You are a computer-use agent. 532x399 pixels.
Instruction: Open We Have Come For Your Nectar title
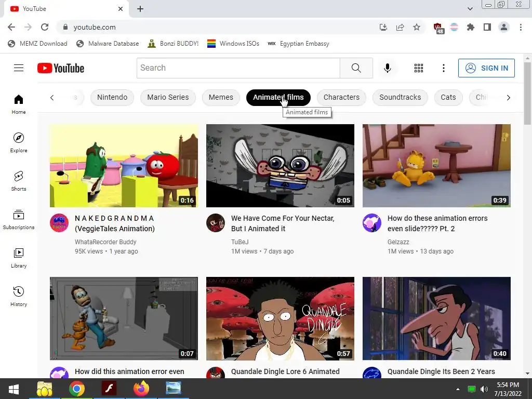tap(283, 223)
